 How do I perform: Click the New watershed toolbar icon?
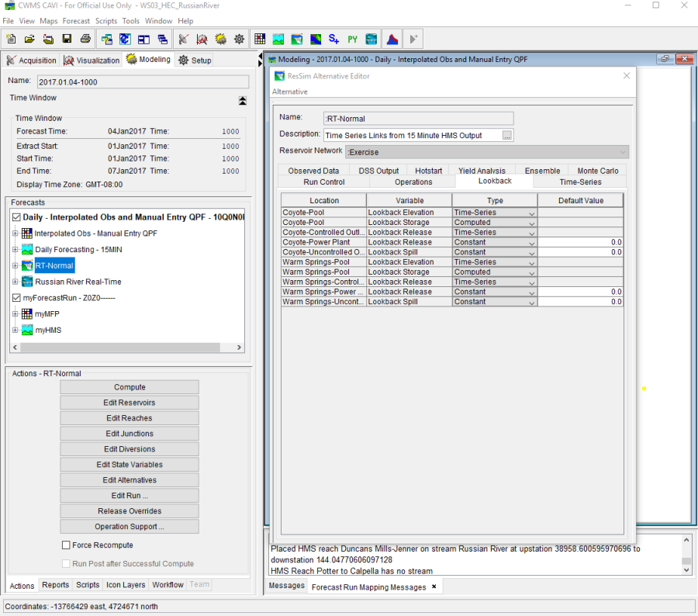[x=11, y=40]
